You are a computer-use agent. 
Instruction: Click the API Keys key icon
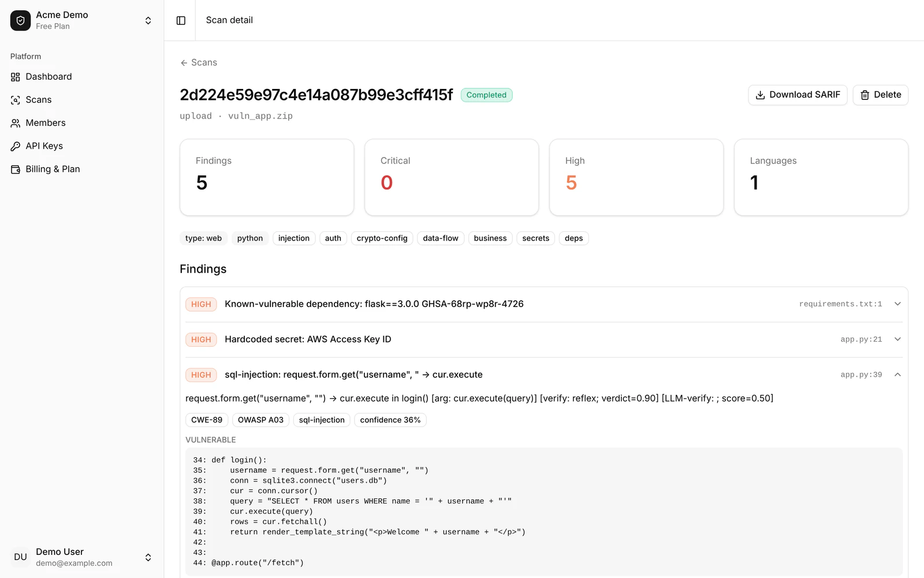16,146
